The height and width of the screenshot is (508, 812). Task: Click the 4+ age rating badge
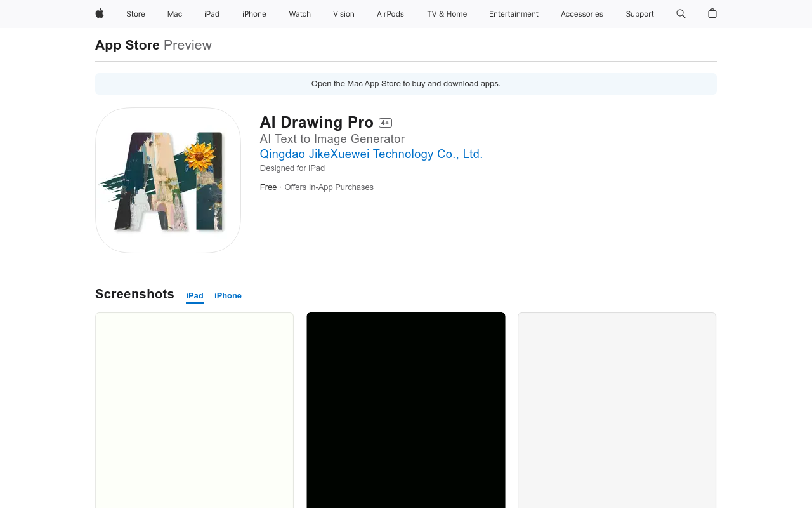click(385, 123)
